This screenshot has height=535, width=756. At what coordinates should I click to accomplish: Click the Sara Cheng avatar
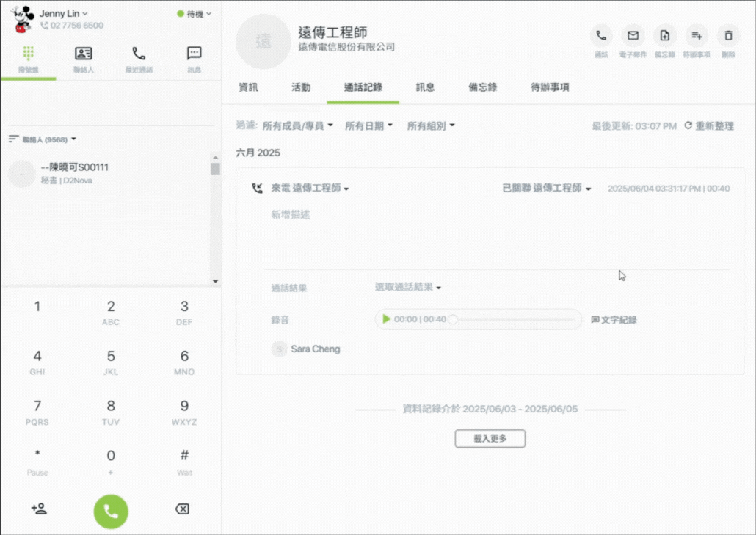(279, 349)
